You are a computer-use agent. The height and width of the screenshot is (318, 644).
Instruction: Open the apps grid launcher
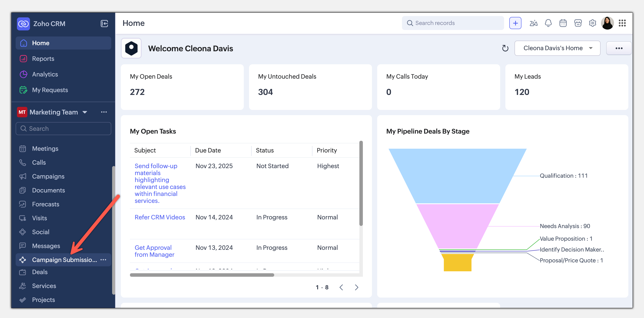click(622, 23)
